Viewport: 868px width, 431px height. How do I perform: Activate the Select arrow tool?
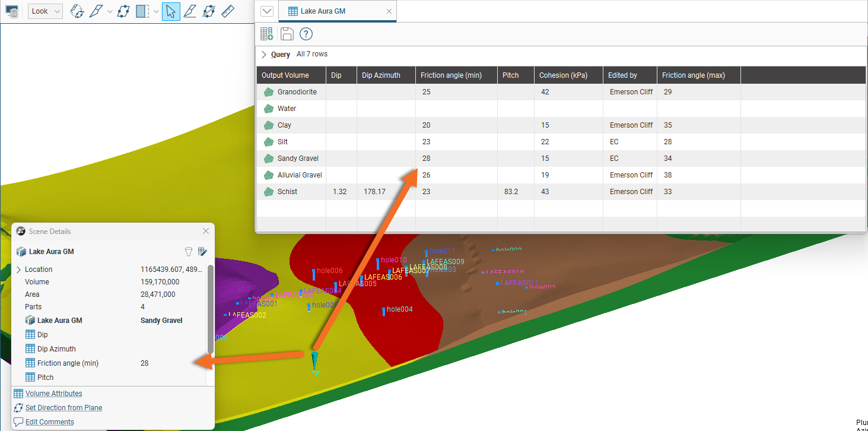tap(171, 11)
